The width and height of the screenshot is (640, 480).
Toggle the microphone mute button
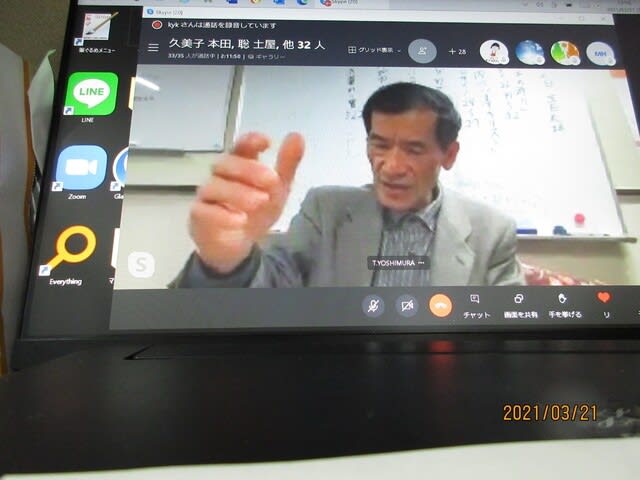point(373,305)
